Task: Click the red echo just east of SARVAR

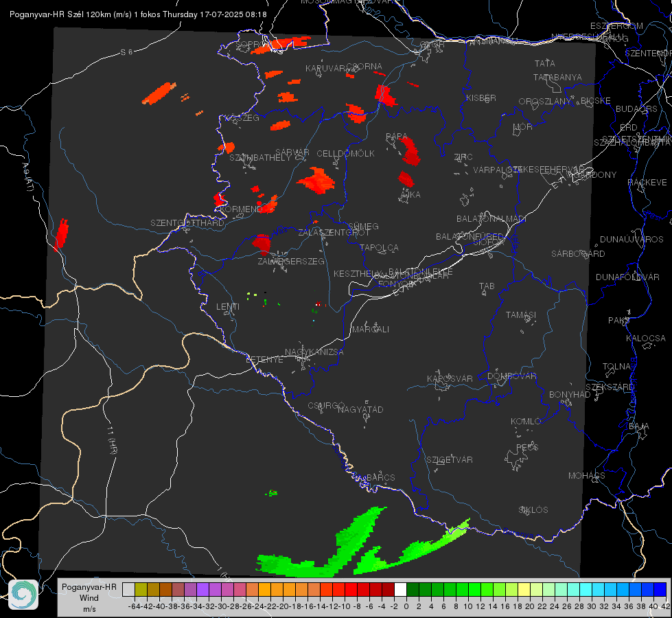Action: tap(317, 181)
